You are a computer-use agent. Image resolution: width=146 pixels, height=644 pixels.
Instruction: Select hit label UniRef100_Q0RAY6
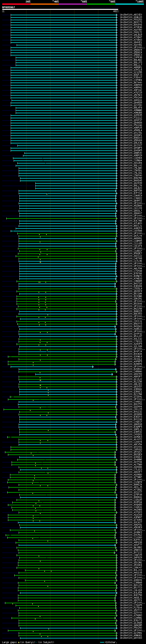(x=131, y=580)
